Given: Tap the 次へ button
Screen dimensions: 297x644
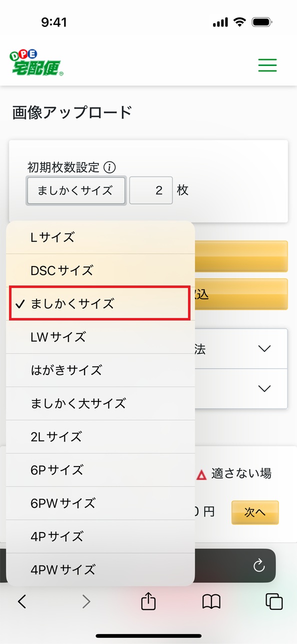Looking at the screenshot, I should click(255, 512).
